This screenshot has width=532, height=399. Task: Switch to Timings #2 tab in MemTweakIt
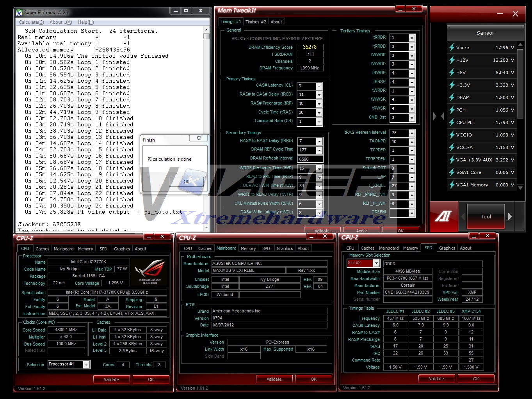[256, 22]
